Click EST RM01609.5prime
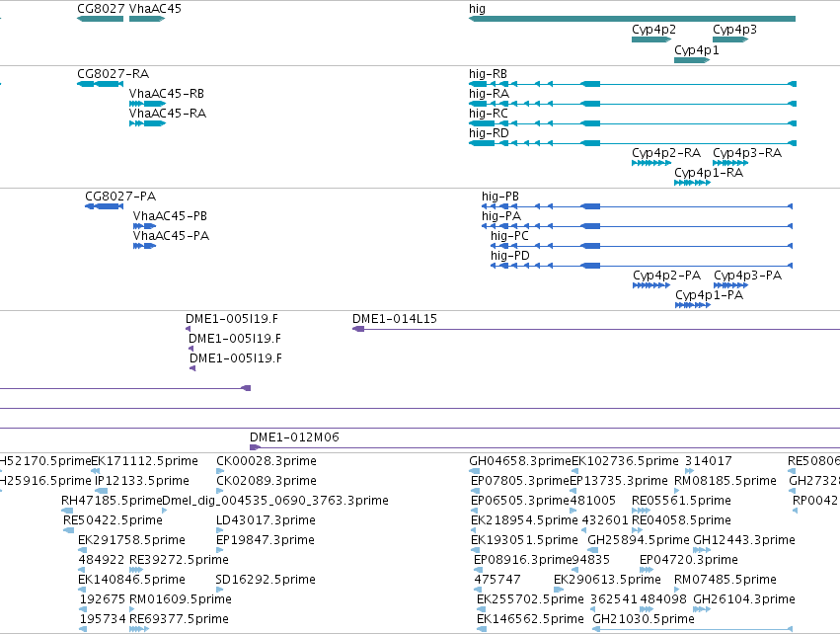This screenshot has height=634, width=840. click(x=181, y=599)
